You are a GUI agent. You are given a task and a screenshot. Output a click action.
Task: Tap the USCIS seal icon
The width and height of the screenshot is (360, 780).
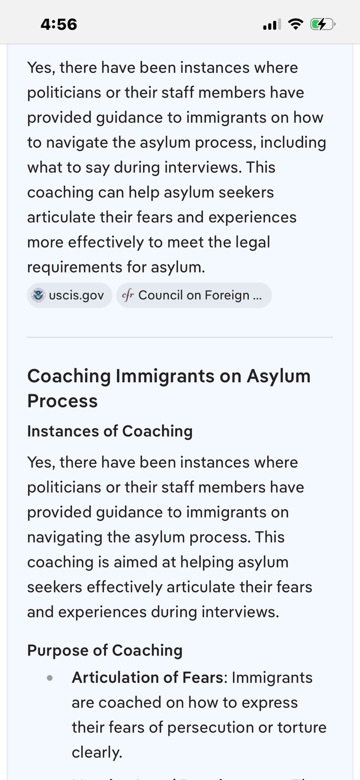point(38,295)
